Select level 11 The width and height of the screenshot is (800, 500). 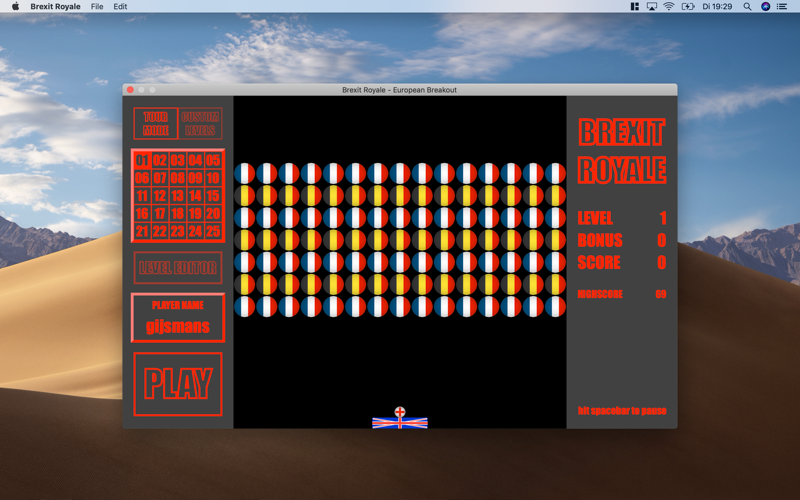click(142, 196)
